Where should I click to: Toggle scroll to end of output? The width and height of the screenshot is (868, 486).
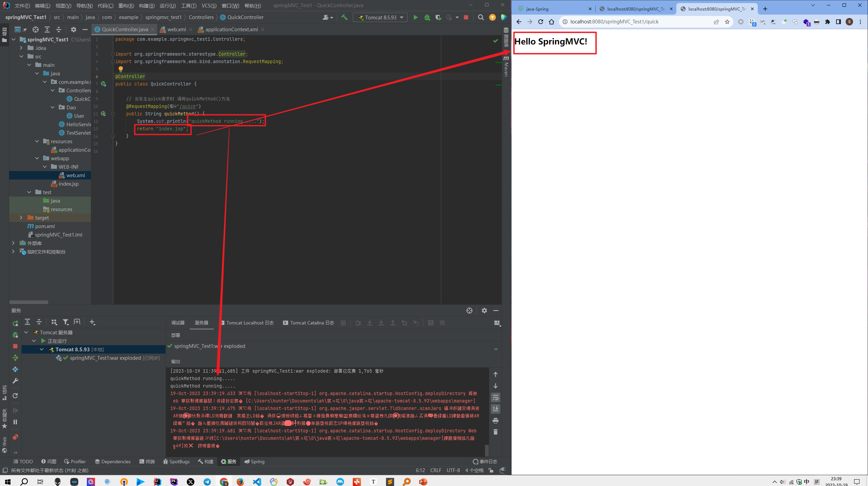point(495,409)
